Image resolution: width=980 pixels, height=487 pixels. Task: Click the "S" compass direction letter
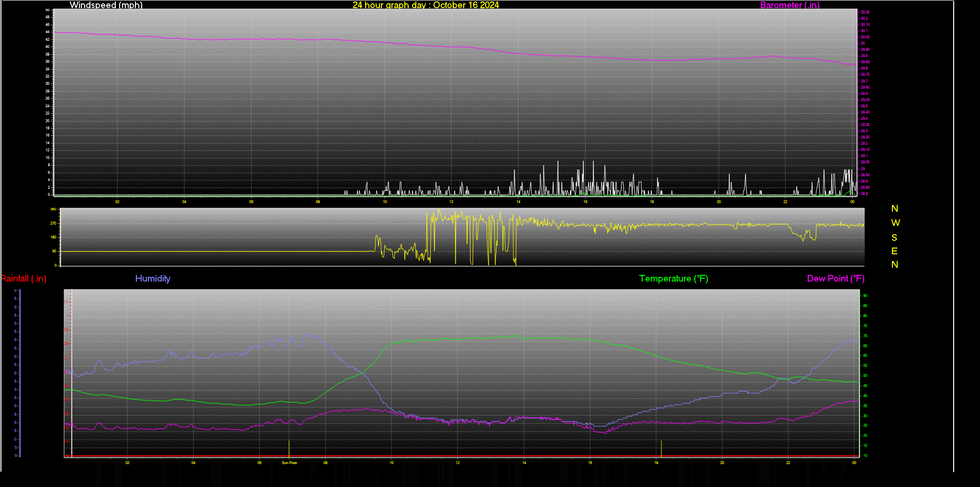click(x=894, y=238)
